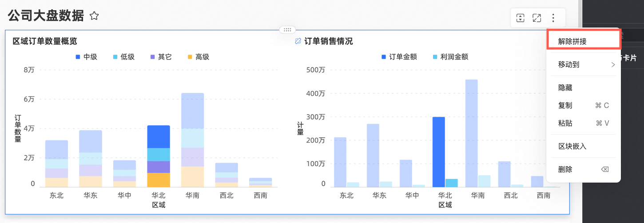Select 删除 in the context menu
The height and width of the screenshot is (223, 644).
tap(583, 169)
